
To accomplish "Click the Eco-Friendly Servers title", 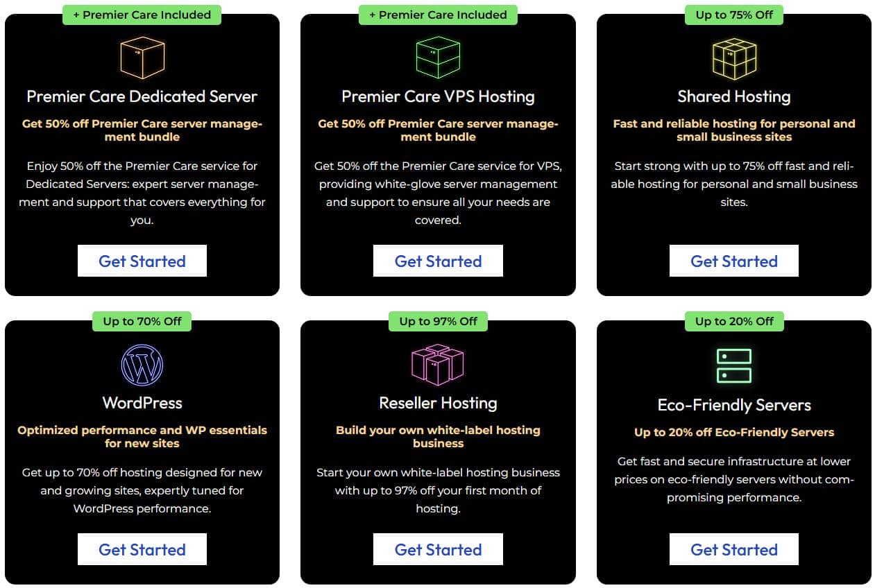I will (x=734, y=405).
